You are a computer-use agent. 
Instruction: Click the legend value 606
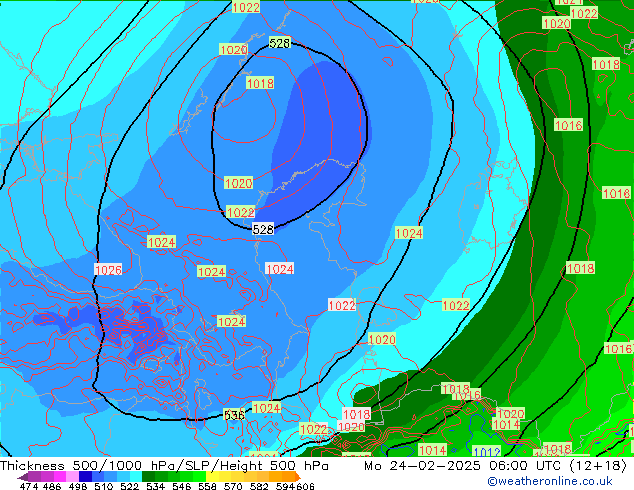pyautogui.click(x=305, y=486)
